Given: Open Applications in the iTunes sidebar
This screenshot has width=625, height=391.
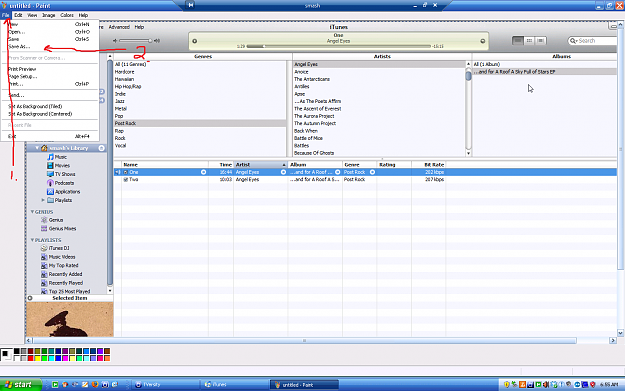Looking at the screenshot, I should (x=63, y=192).
